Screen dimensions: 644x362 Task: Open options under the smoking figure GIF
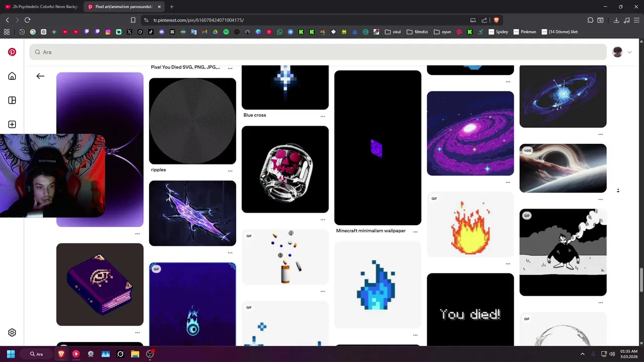600,303
